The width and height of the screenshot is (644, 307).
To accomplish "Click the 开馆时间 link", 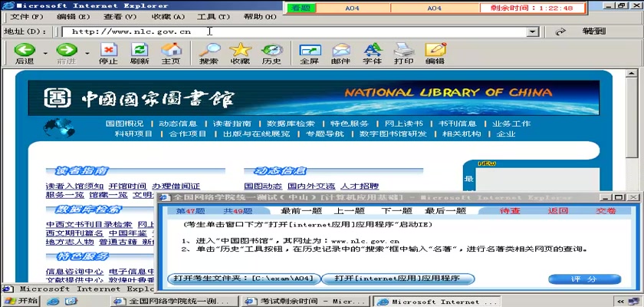I will 128,187.
